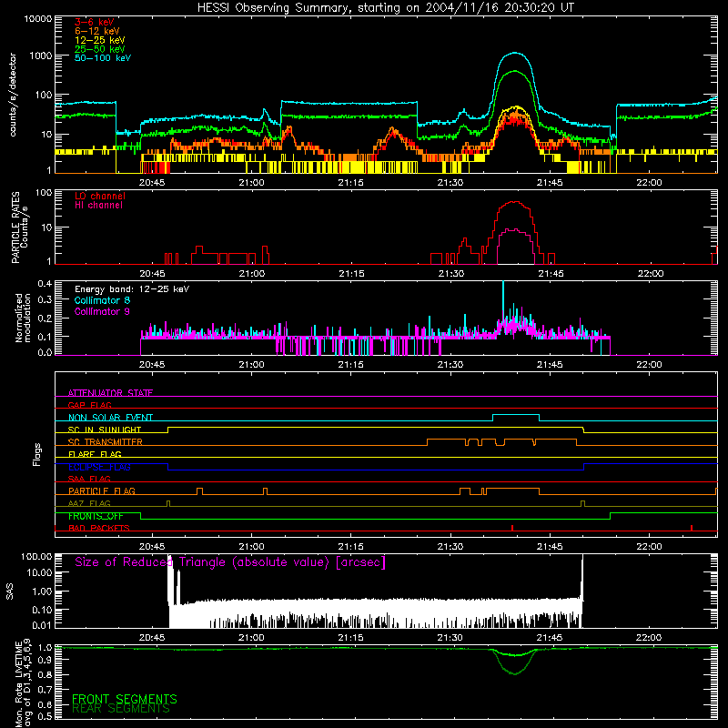Click the GAP FLAG label

point(89,405)
